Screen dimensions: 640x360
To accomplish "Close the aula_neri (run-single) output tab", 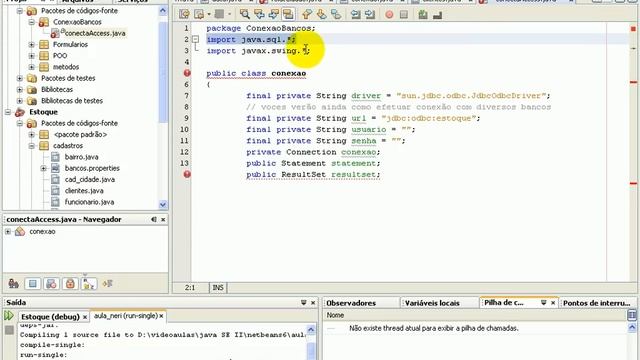I will (x=161, y=316).
